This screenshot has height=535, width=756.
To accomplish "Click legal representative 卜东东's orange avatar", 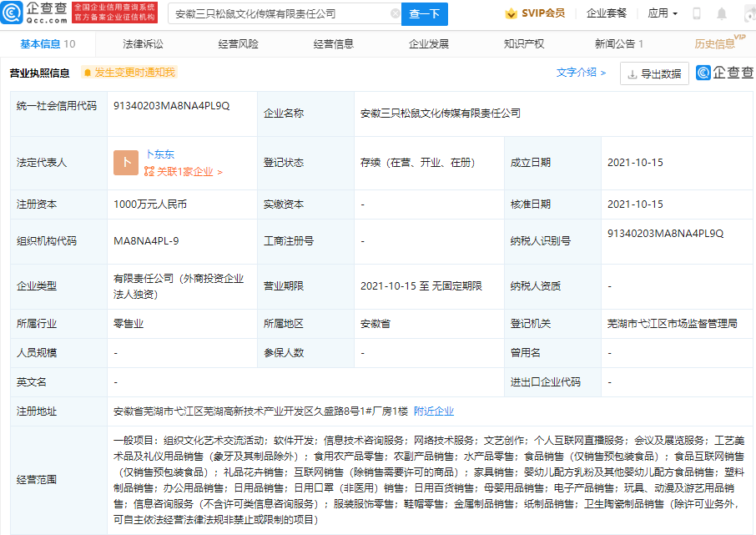I will pyautogui.click(x=125, y=163).
